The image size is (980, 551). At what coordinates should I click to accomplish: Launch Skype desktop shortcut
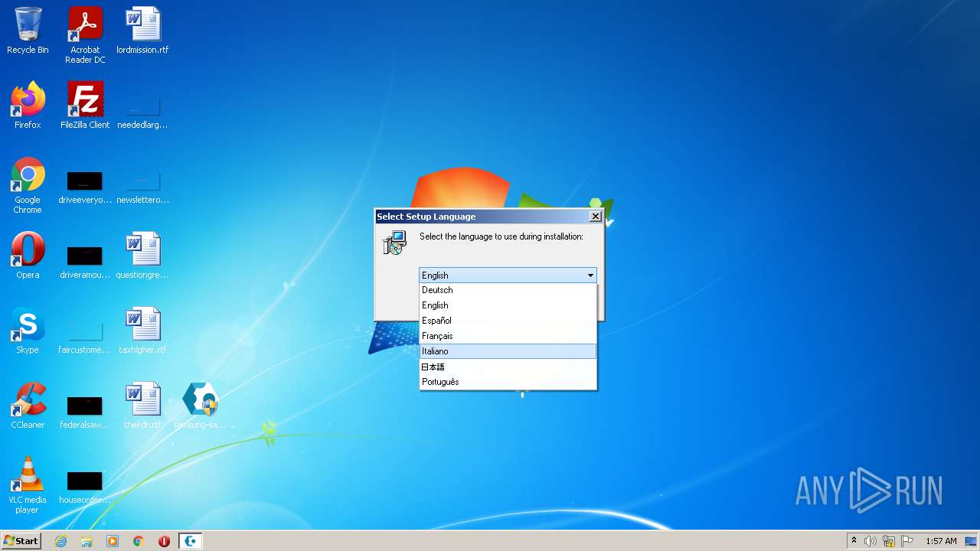pos(28,331)
